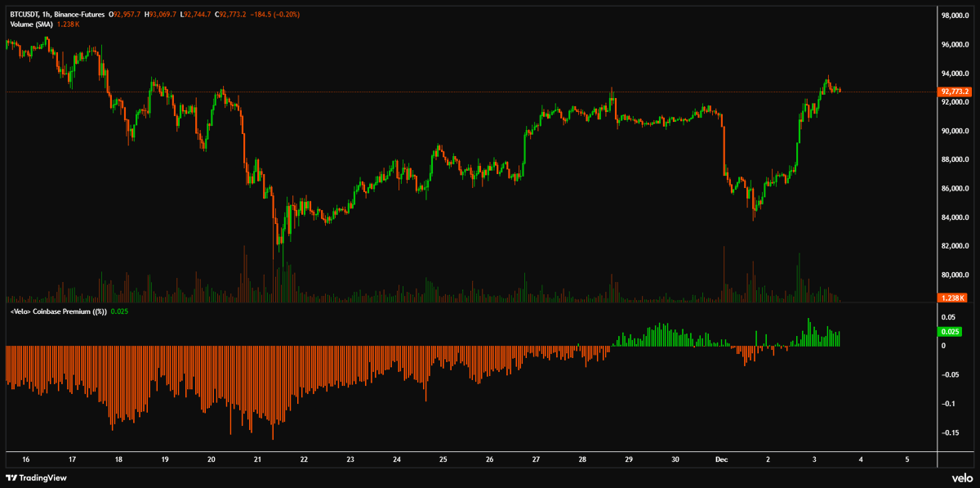This screenshot has width=980, height=488.
Task: Click the 80,000.0 price axis label
Action: click(956, 275)
